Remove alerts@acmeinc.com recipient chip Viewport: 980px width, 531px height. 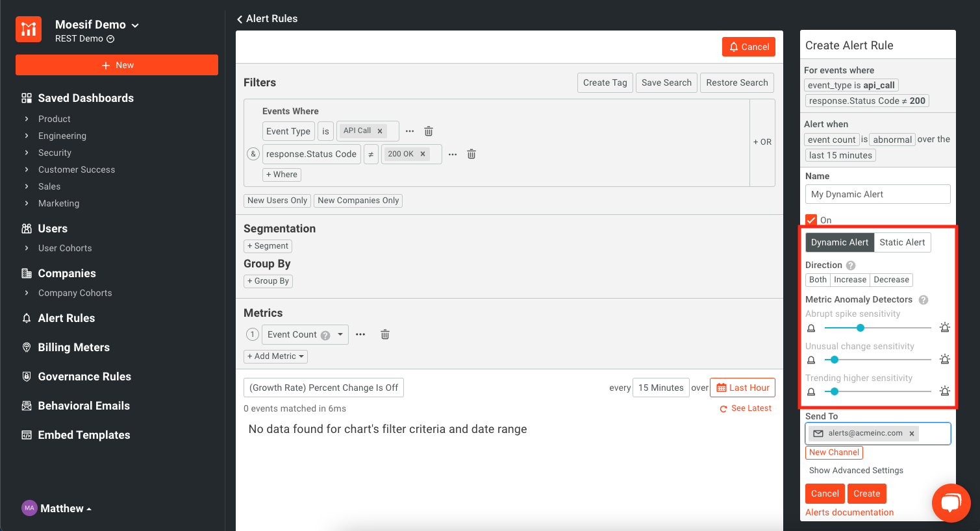(912, 434)
